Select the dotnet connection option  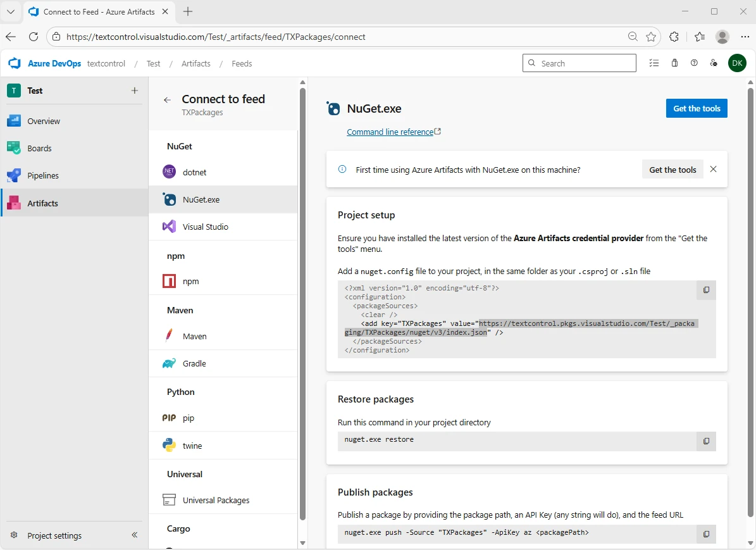coord(194,172)
